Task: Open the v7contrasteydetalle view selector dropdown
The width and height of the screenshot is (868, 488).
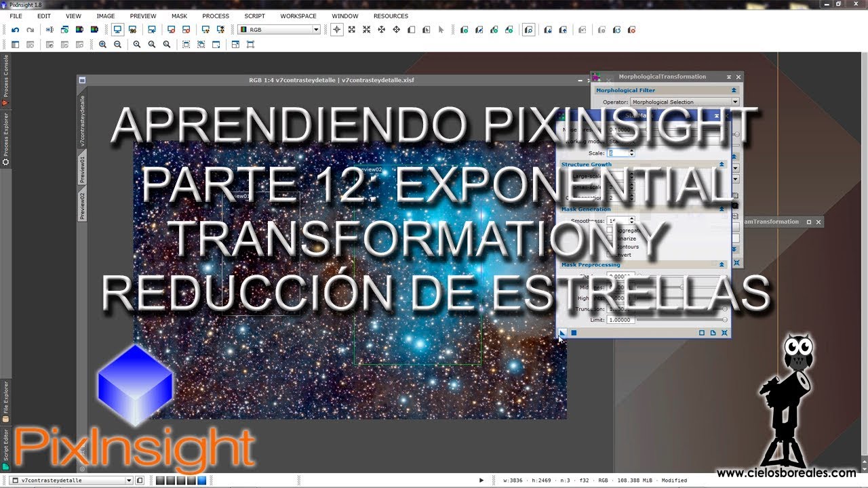Action: (72, 481)
